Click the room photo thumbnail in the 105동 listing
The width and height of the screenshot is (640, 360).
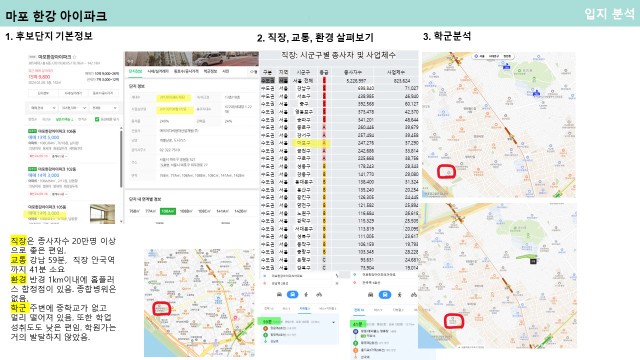(102, 213)
